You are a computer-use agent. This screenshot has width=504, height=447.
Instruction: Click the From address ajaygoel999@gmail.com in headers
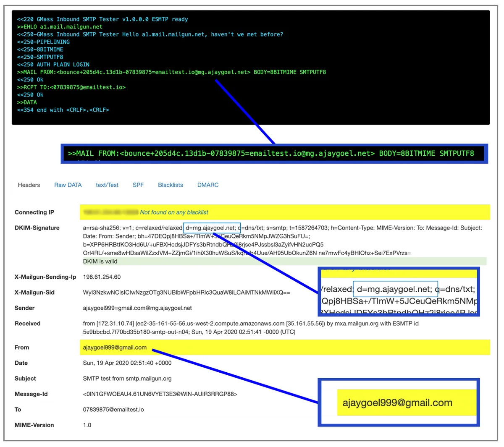[x=115, y=348]
